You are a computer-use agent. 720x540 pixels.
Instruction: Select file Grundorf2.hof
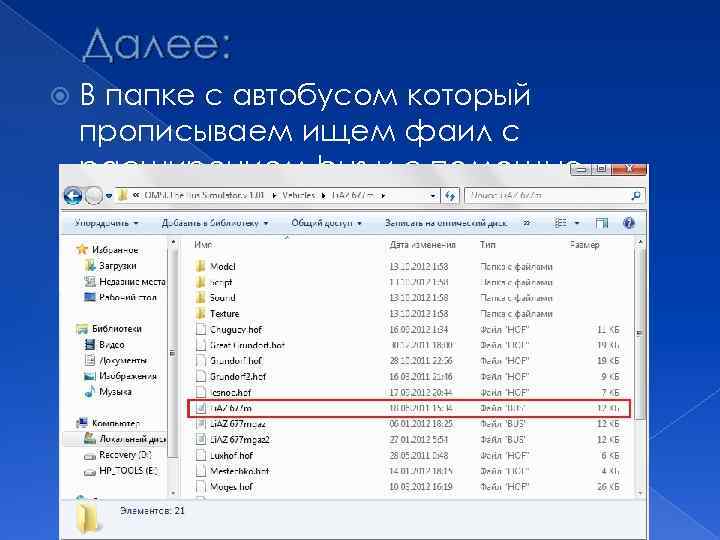pyautogui.click(x=238, y=377)
